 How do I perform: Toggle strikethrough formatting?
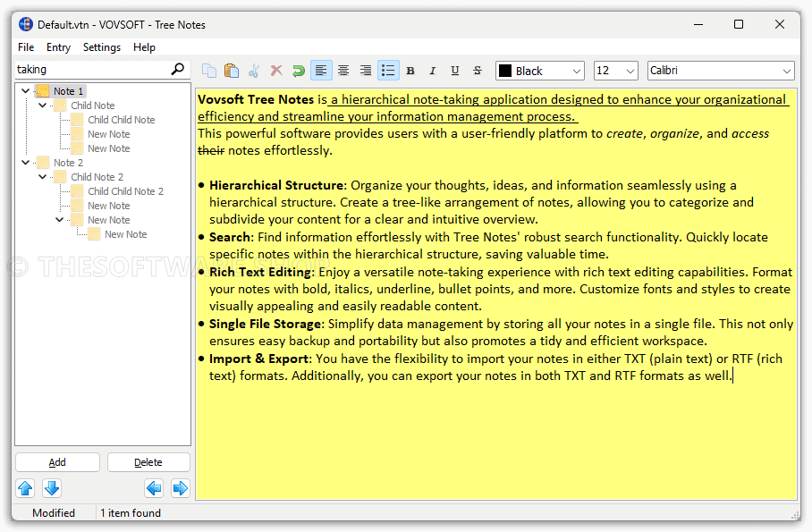point(478,71)
